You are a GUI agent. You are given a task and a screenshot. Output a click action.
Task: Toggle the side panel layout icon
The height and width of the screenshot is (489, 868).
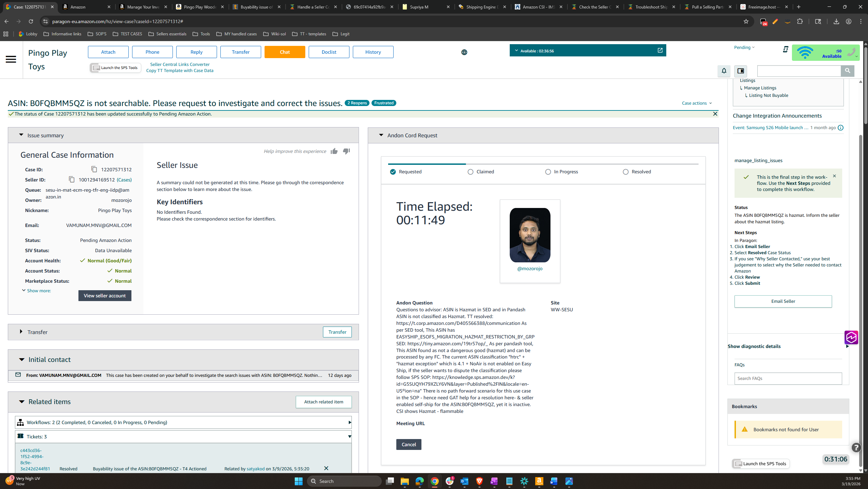click(x=741, y=71)
